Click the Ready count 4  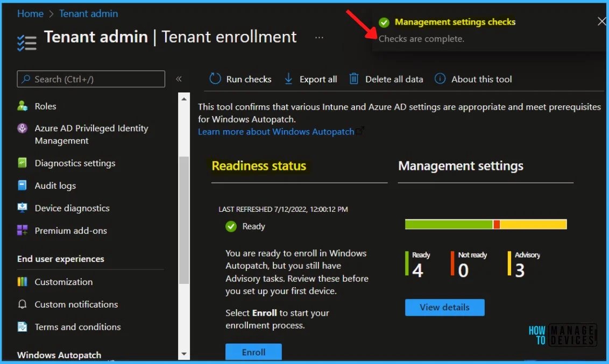[417, 270]
